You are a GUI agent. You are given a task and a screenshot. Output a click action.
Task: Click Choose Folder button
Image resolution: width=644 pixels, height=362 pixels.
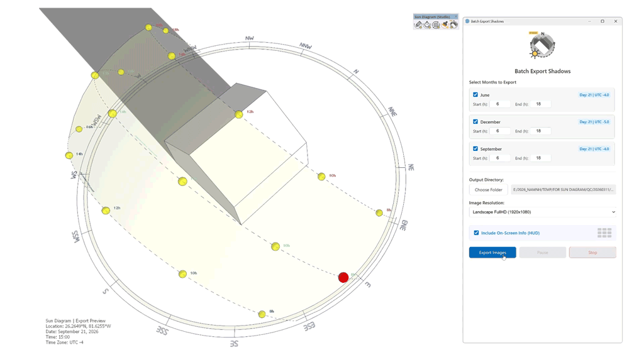click(488, 190)
